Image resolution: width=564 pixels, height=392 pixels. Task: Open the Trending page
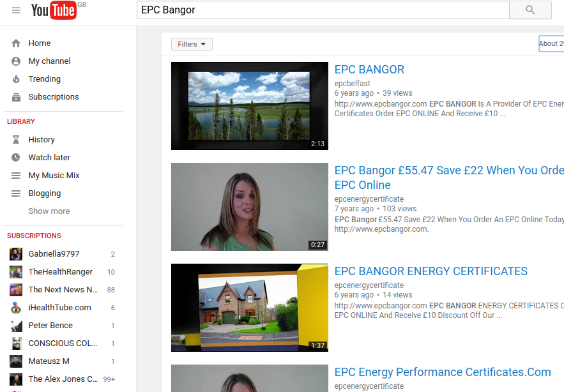[x=45, y=79]
